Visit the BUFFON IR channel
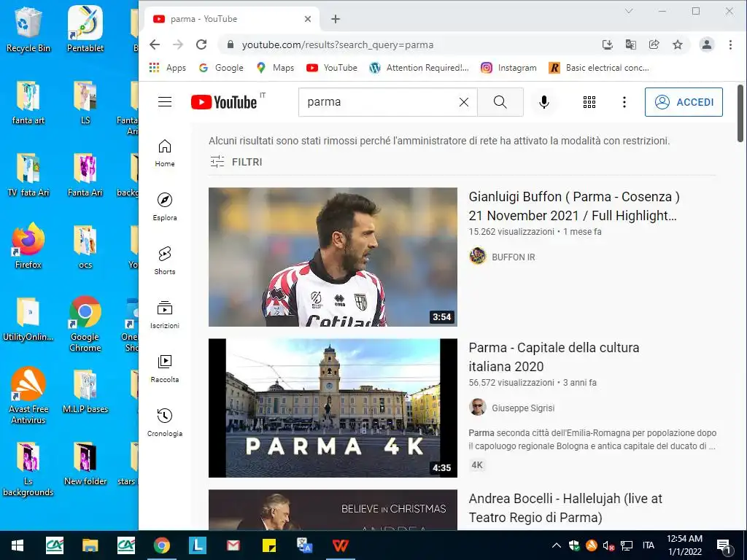 click(x=513, y=257)
